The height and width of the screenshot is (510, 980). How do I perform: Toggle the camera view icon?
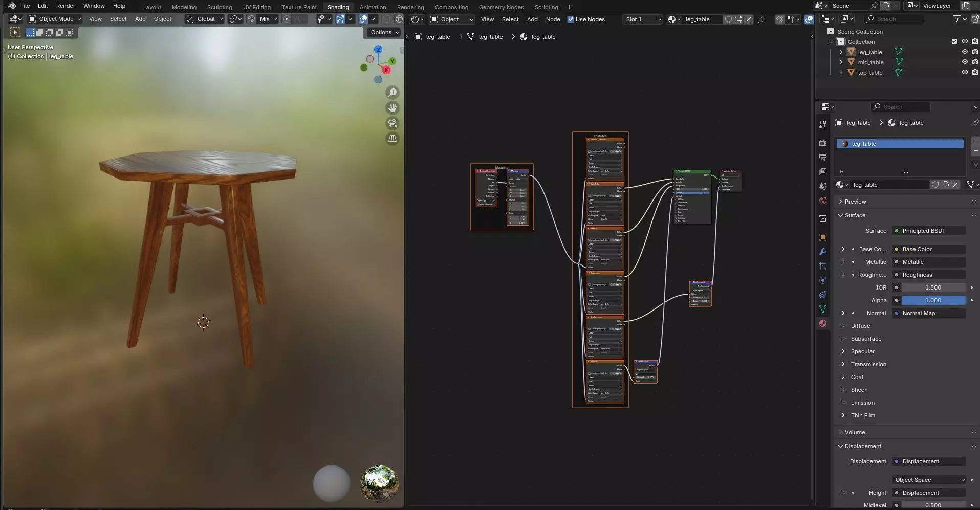point(393,123)
